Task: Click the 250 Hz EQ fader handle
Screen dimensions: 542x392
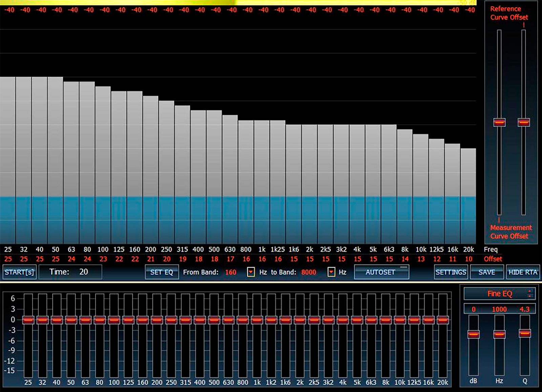Action: pos(171,319)
